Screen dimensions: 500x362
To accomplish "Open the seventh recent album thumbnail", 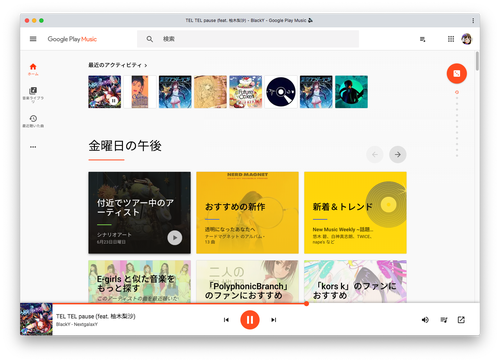I will [316, 92].
